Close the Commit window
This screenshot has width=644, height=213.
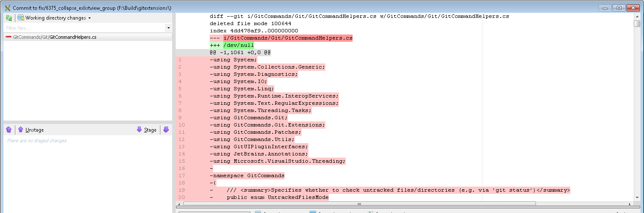click(633, 8)
